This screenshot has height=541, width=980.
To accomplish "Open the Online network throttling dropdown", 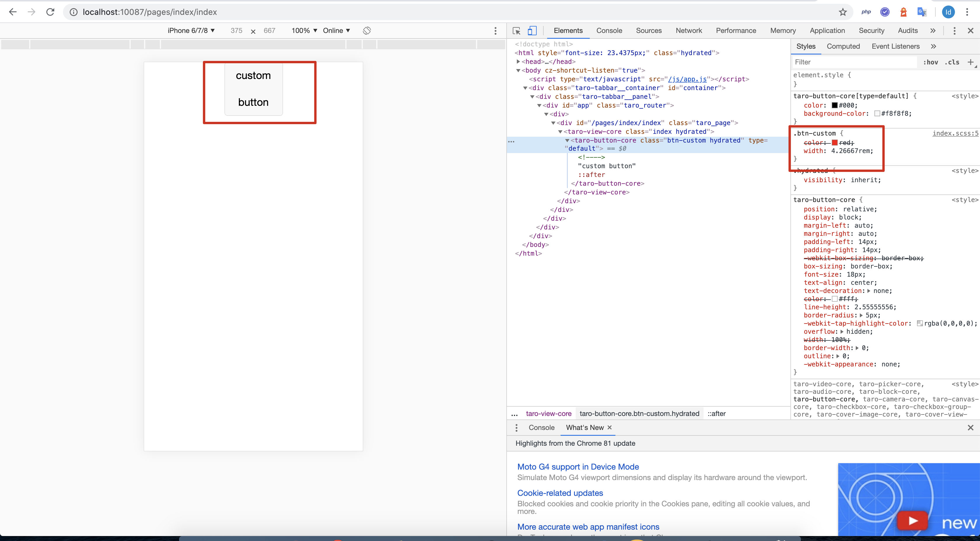I will click(x=336, y=31).
